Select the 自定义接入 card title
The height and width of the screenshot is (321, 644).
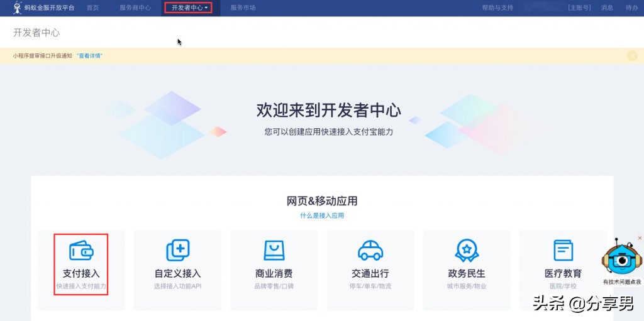click(x=177, y=273)
